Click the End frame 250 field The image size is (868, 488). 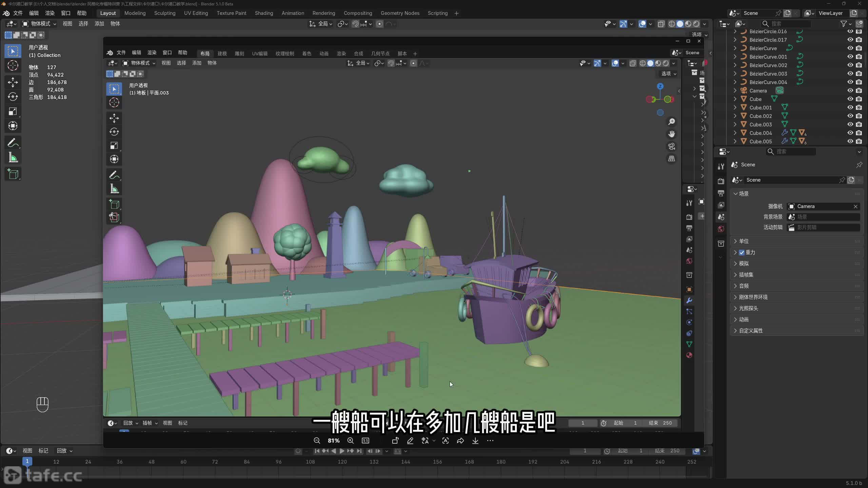pos(667,451)
